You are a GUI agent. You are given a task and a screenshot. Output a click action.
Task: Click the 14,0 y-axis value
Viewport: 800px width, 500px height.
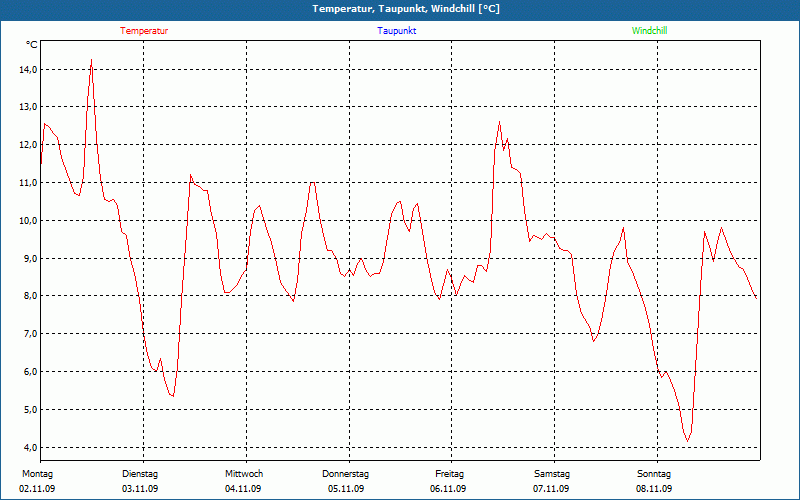[29, 69]
